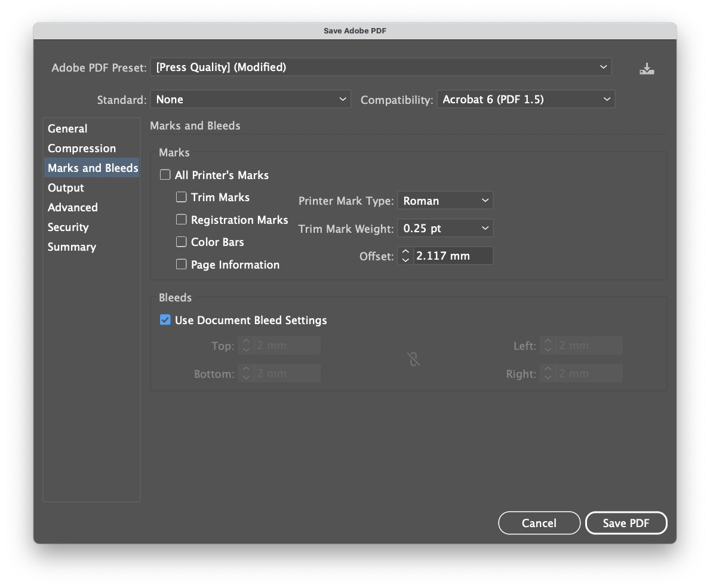Open the Compatibility dropdown

point(525,99)
